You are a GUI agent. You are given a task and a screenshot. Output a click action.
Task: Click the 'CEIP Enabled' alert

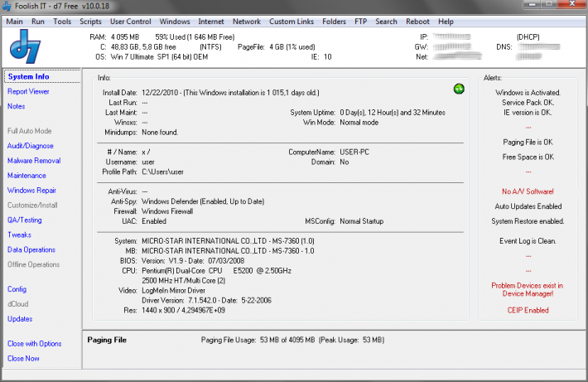pos(528,311)
